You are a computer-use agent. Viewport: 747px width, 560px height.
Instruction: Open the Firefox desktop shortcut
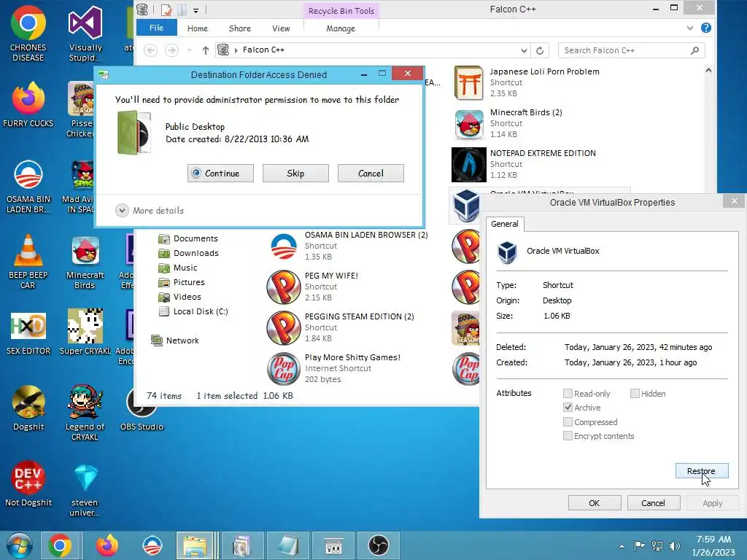point(28,105)
